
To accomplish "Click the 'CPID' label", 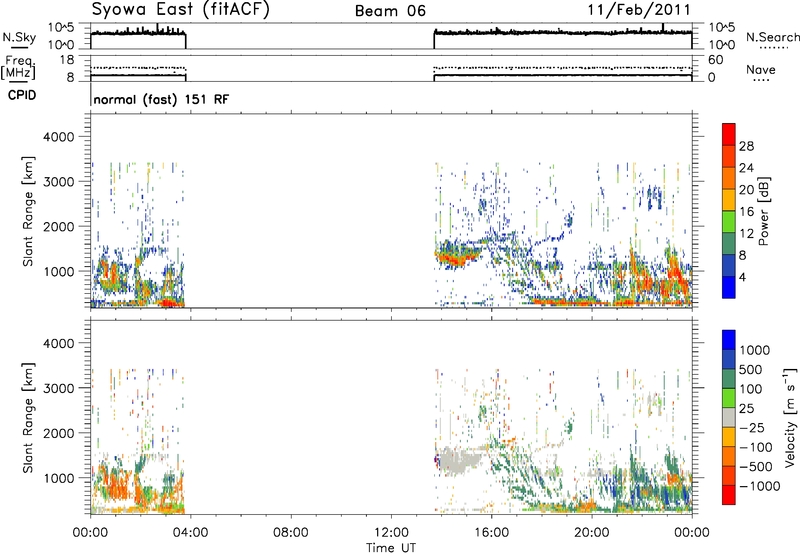I will pyautogui.click(x=21, y=95).
